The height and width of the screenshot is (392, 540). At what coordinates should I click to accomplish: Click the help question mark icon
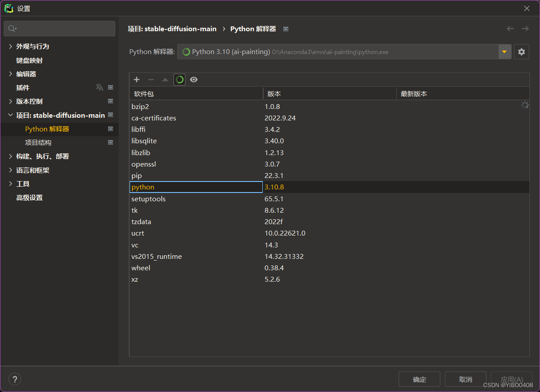coord(14,379)
